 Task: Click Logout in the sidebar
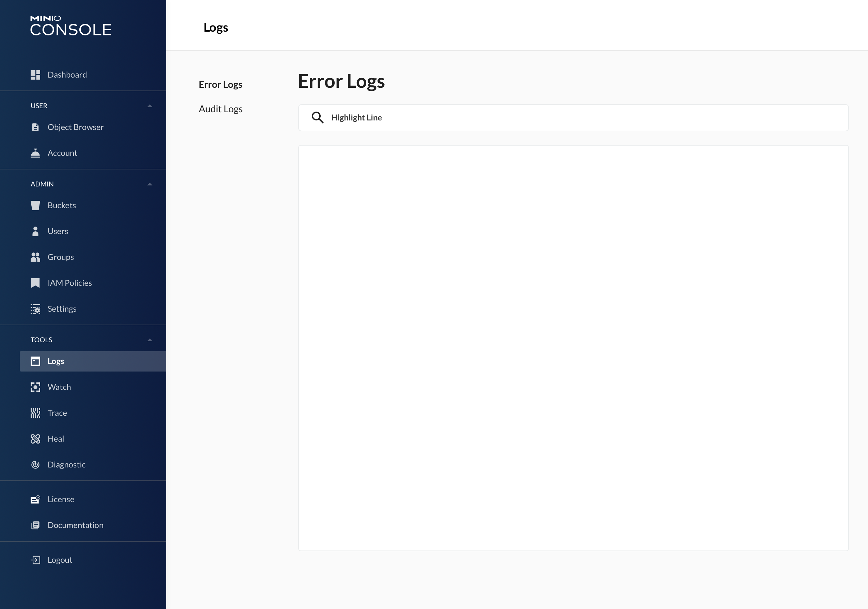coord(60,560)
